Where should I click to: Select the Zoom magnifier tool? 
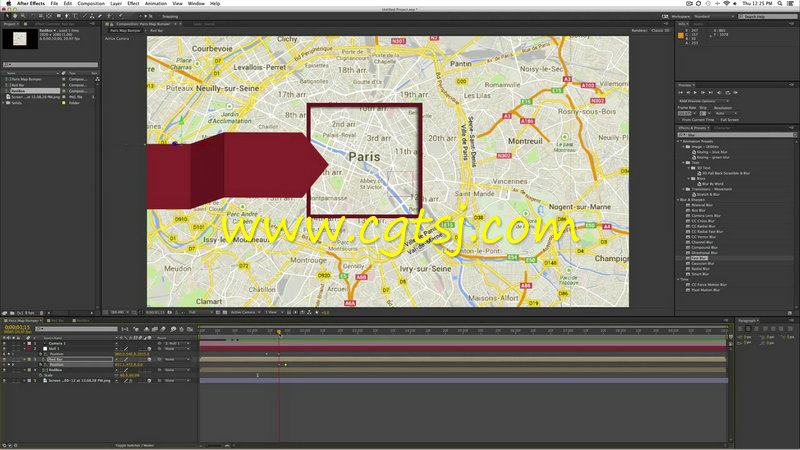tap(23, 16)
